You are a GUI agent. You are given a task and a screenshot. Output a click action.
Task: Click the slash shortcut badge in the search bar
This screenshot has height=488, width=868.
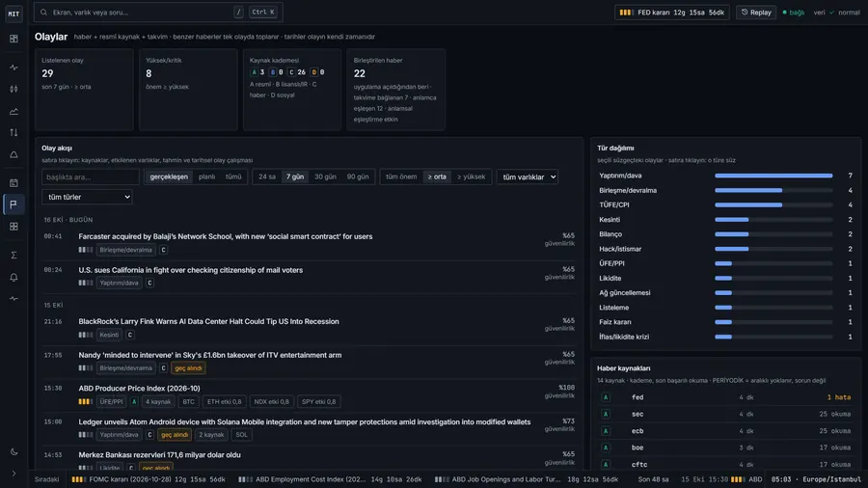(x=238, y=13)
